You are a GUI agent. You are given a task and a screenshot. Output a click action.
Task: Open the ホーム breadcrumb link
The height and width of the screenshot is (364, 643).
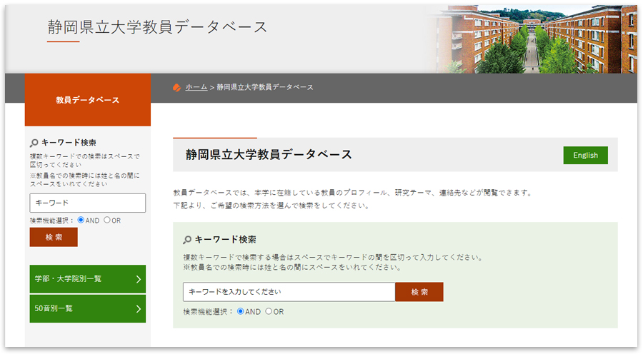[x=196, y=87]
